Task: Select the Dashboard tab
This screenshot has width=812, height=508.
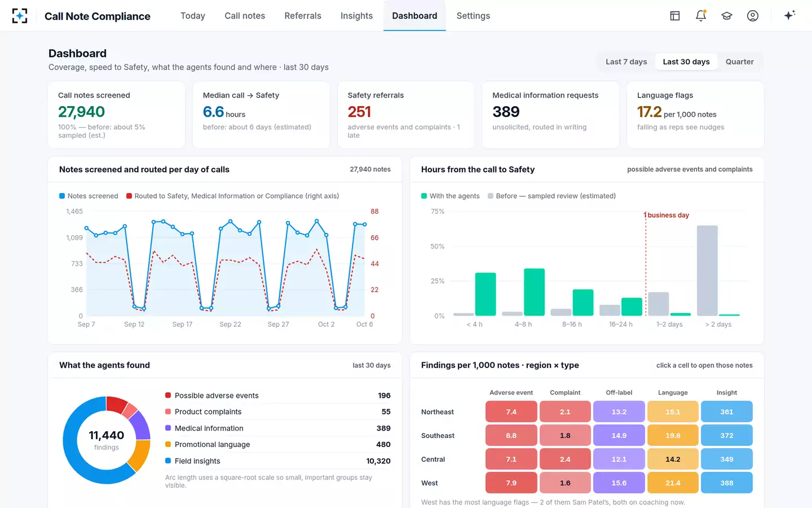Action: (x=414, y=16)
